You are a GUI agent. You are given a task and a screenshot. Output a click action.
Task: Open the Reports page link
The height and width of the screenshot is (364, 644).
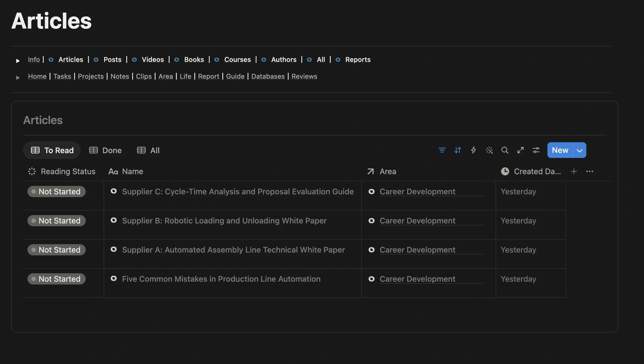(358, 59)
